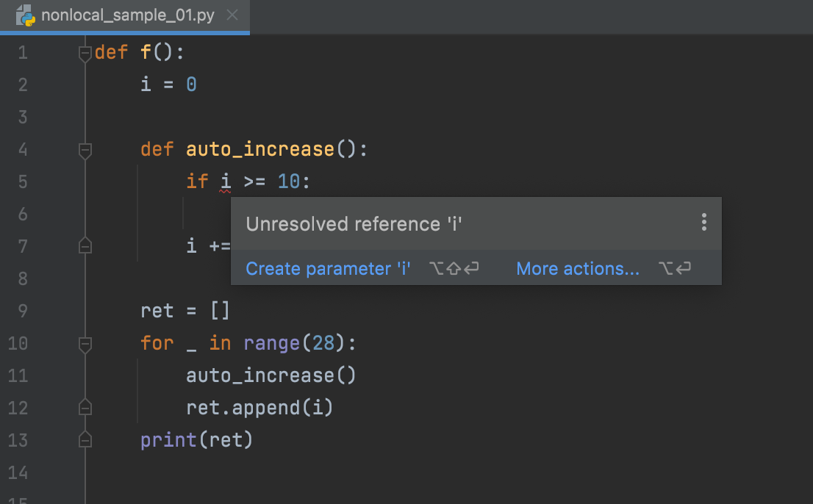This screenshot has width=813, height=504.
Task: Click the fold end marker beside print(ret)
Action: coord(85,440)
